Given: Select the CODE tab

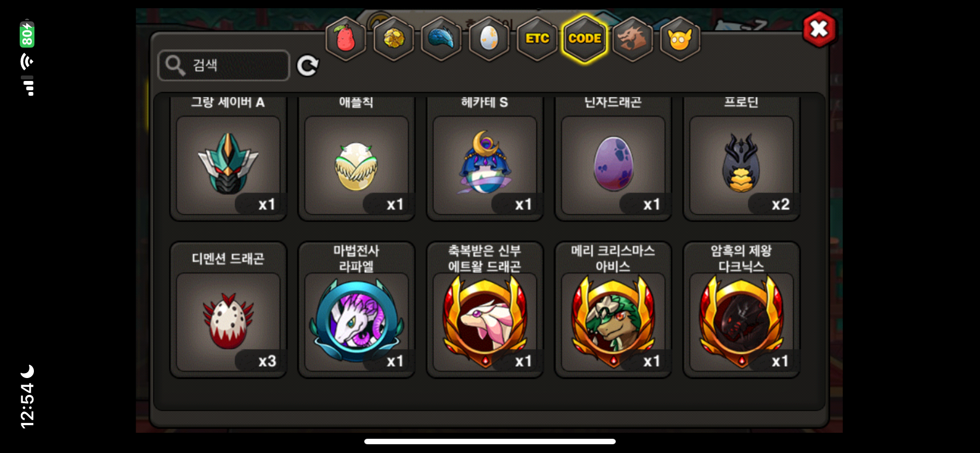Looking at the screenshot, I should tap(585, 39).
